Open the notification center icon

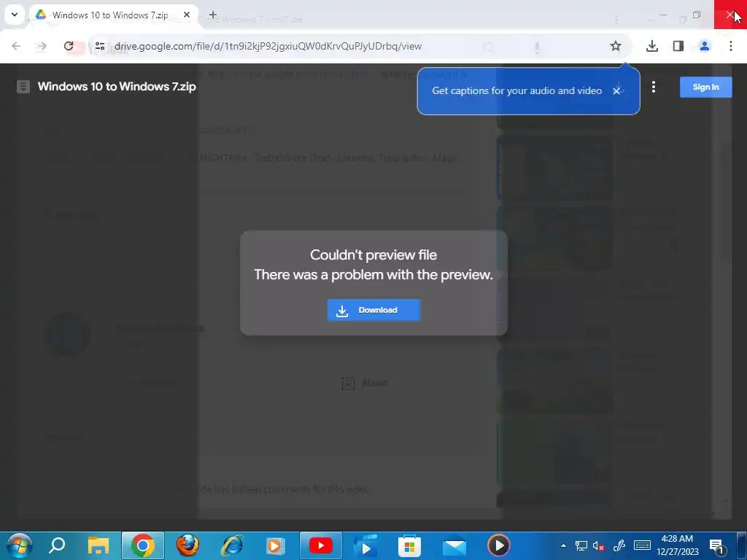coord(717,545)
